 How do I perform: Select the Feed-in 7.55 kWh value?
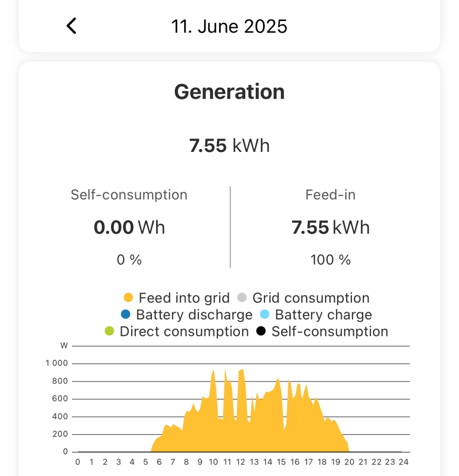[x=331, y=227]
